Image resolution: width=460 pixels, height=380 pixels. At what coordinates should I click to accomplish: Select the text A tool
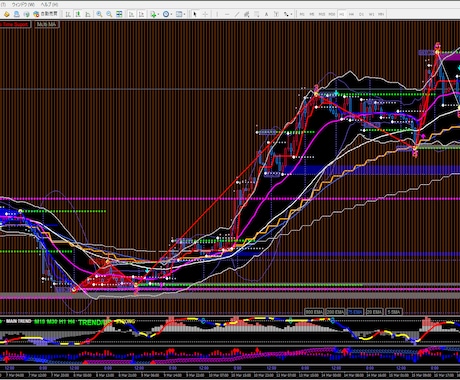(266, 14)
